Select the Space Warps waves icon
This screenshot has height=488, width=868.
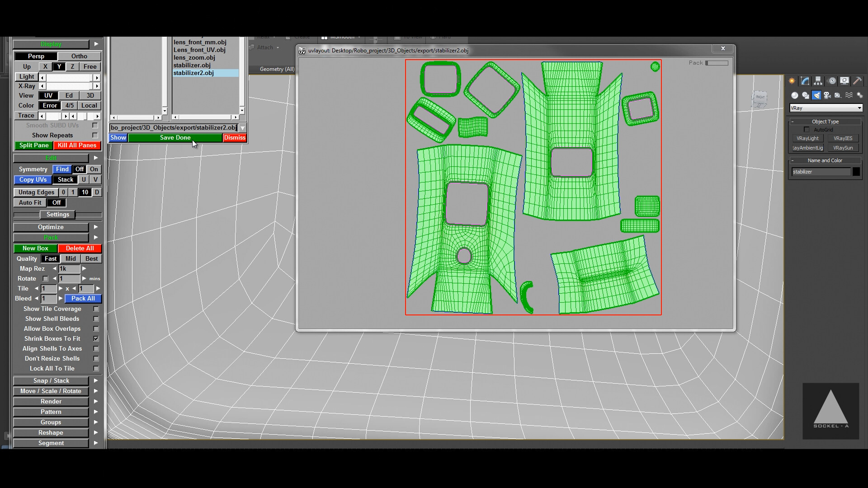[849, 95]
